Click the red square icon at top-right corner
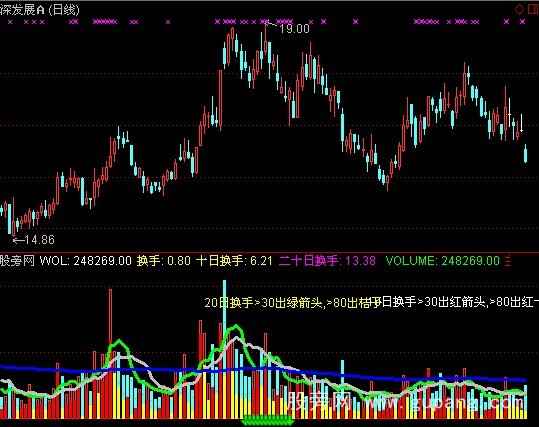Image resolution: width=539 pixels, height=427 pixels. (x=534, y=9)
